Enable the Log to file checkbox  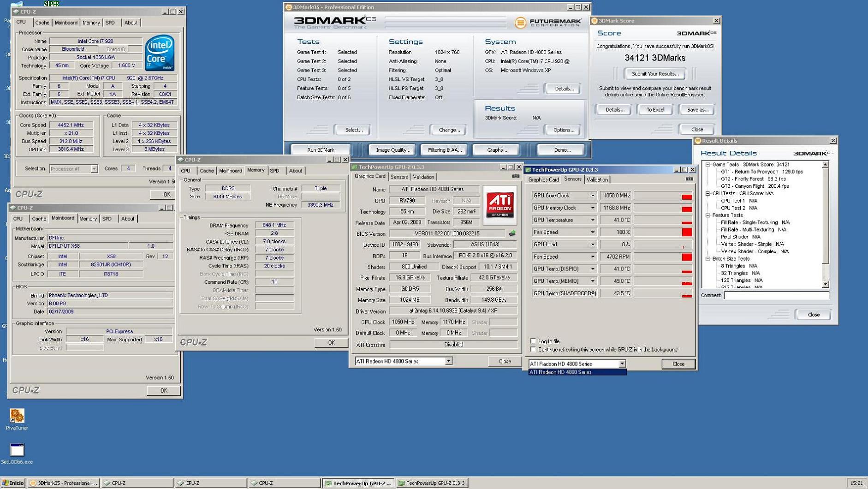(x=533, y=341)
